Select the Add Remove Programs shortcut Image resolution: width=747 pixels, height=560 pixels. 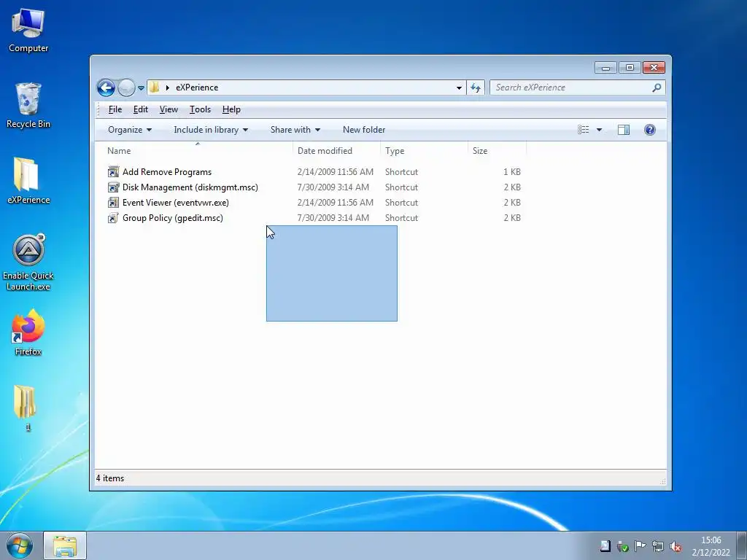pos(167,172)
